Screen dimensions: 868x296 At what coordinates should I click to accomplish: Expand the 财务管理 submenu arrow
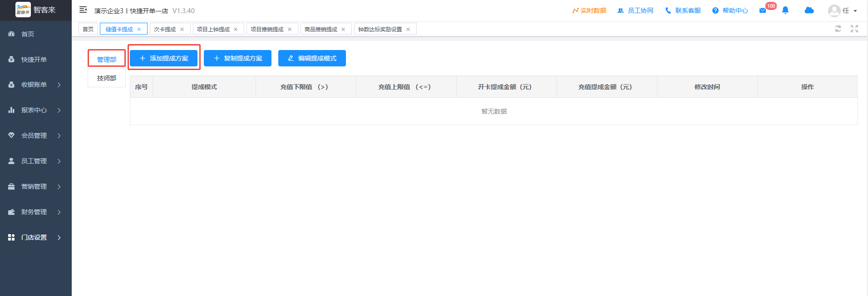59,212
